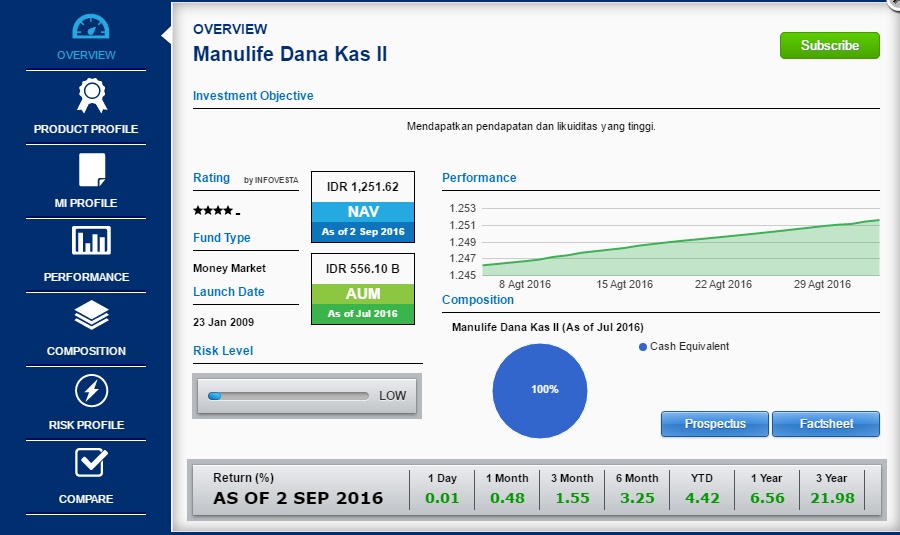Switch to PERFORMANCE section label
Image resolution: width=900 pixels, height=535 pixels.
click(x=86, y=277)
